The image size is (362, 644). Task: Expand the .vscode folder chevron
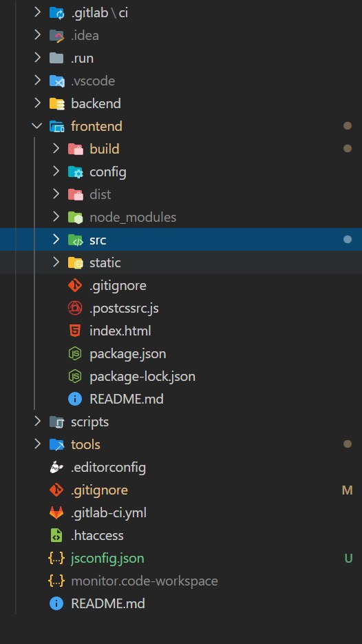coord(37,80)
